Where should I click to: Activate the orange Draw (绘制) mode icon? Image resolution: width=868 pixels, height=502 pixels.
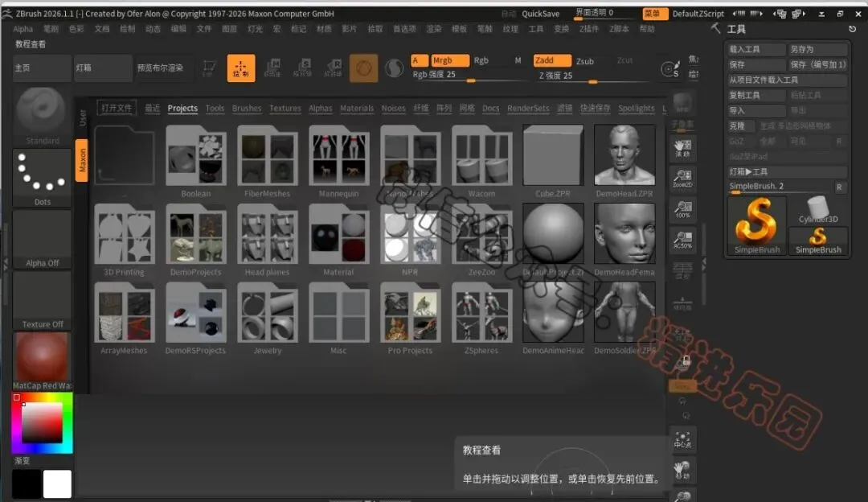click(241, 68)
